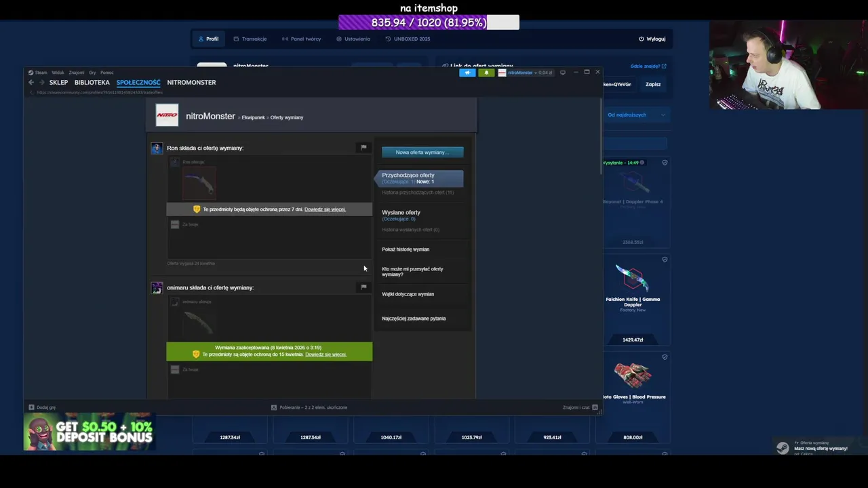Click onimaru's avatar in trade offer
The image size is (868, 488).
tap(157, 288)
